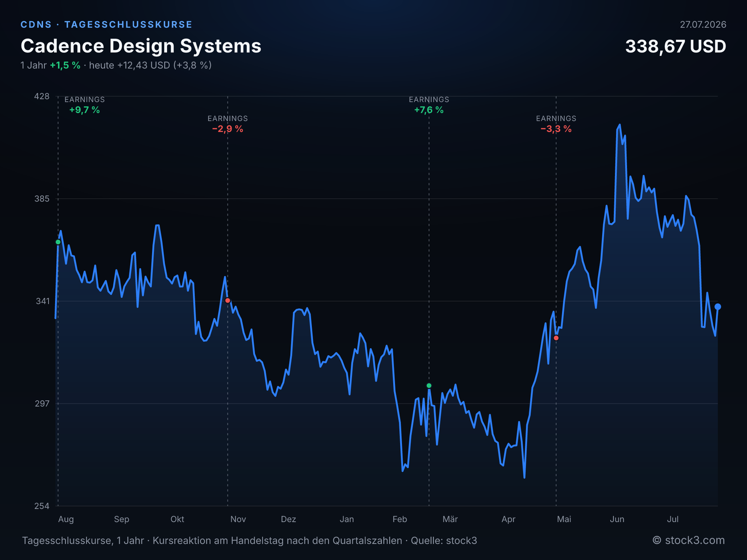Click the Cadence Design Systems title
The width and height of the screenshot is (747, 560).
141,46
